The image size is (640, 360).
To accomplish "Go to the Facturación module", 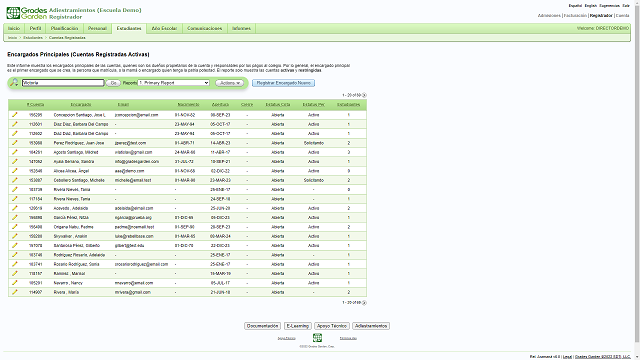I will pos(575,16).
